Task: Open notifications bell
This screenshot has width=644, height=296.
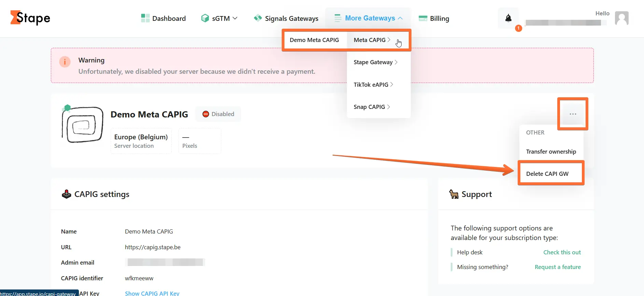Action: [x=508, y=18]
